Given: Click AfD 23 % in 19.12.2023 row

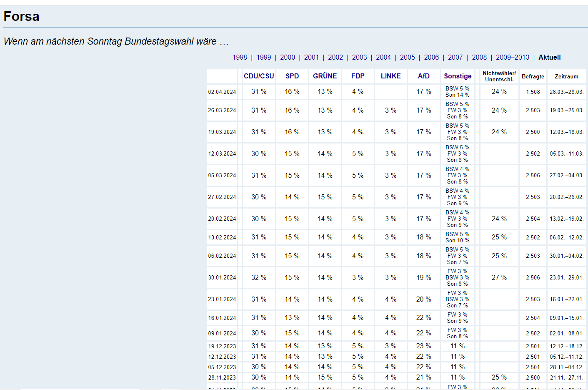Looking at the screenshot, I should (424, 346).
